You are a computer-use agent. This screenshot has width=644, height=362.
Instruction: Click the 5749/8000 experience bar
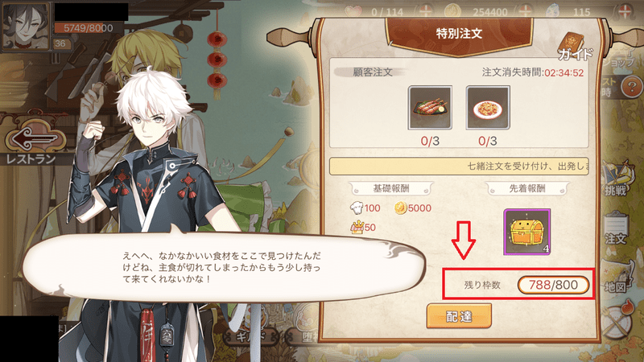click(x=89, y=28)
